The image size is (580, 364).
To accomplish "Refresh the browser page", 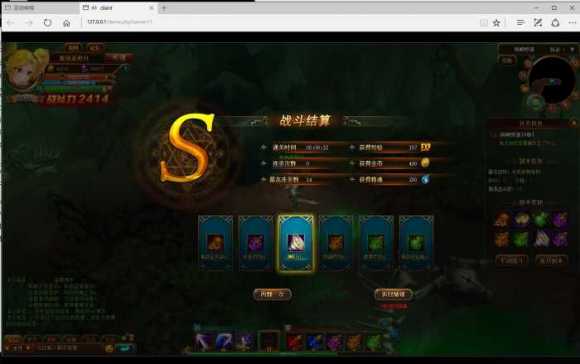I will coord(47,23).
